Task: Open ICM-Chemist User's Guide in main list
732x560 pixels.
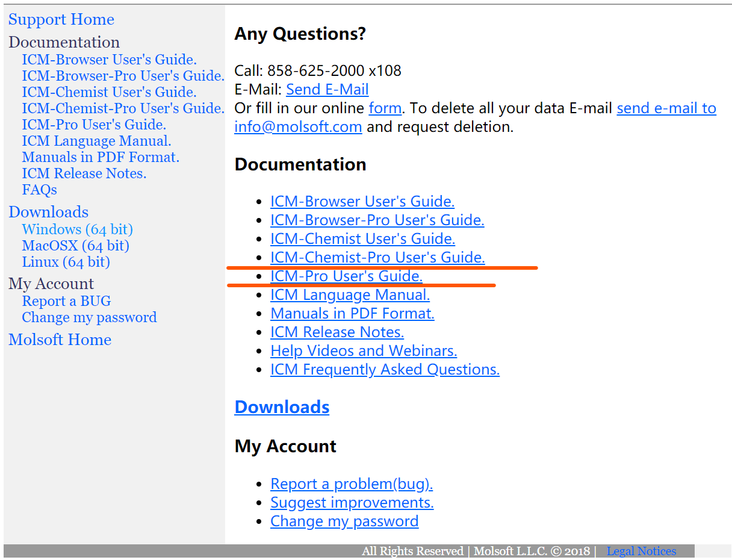Action: coord(363,238)
